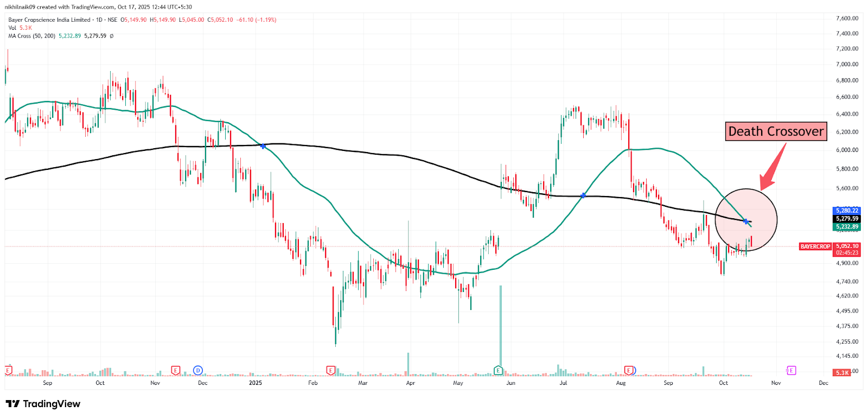The image size is (868, 418).
Task: Click the Bayer Cropscience India Limited title
Action: pos(49,20)
